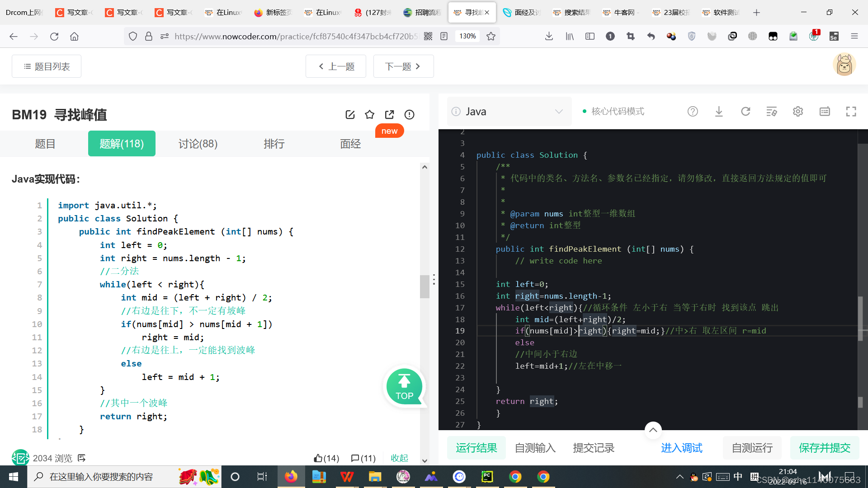Bookmark this page with Firefox star icon
The width and height of the screenshot is (868, 488).
[491, 36]
